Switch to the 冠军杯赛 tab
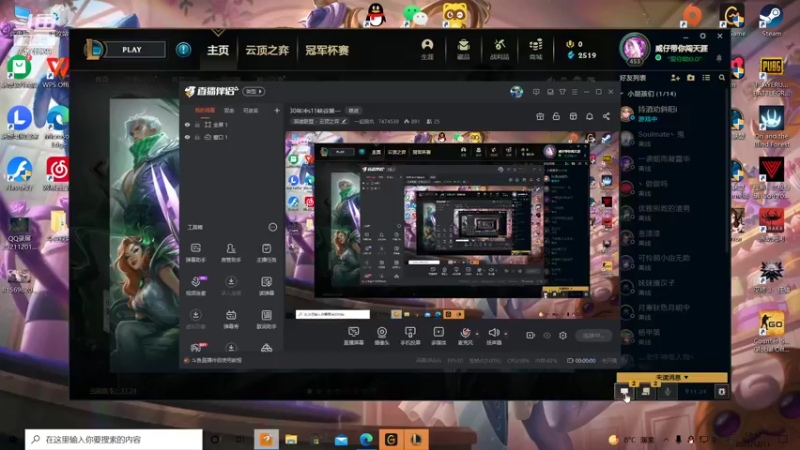Screen dimensions: 800x450 coord(327,50)
